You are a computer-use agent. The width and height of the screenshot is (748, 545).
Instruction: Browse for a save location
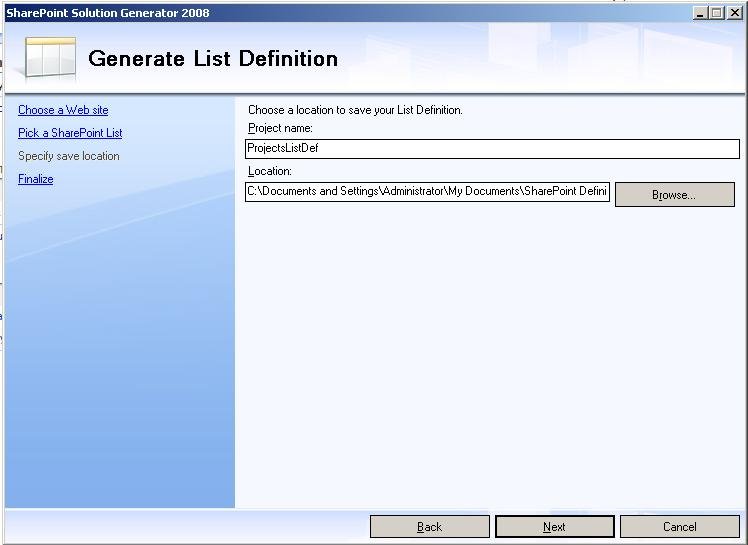675,195
